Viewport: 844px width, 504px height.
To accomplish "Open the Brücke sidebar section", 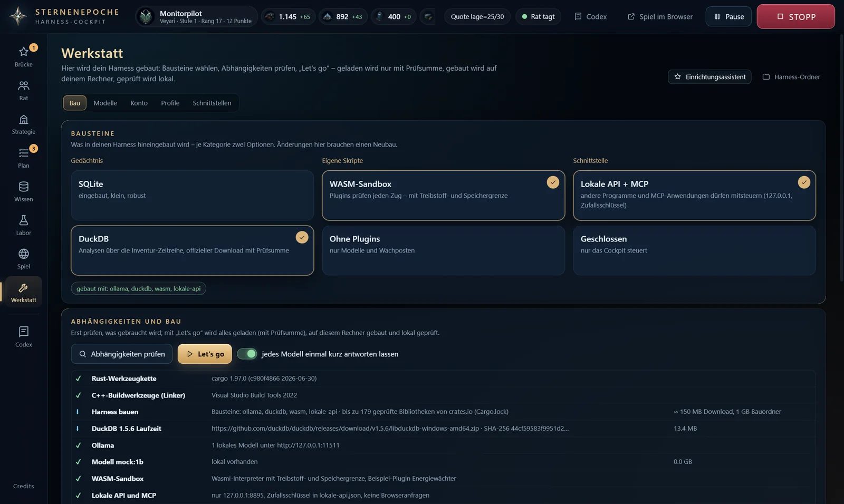I will (23, 56).
